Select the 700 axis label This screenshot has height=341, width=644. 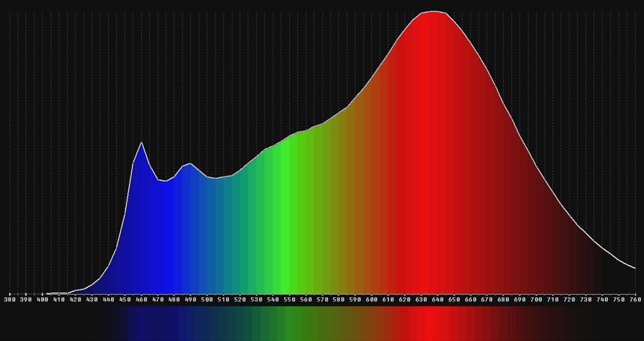tap(536, 299)
